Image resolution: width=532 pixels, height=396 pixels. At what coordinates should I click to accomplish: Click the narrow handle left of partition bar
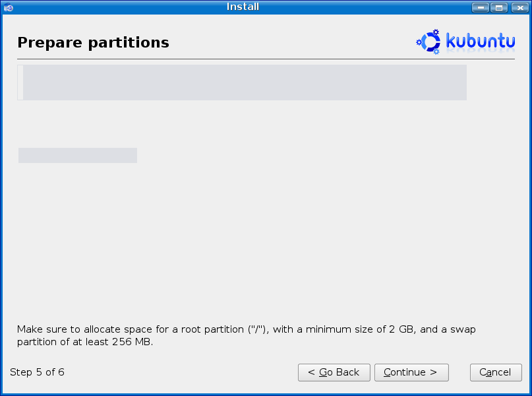[20, 82]
